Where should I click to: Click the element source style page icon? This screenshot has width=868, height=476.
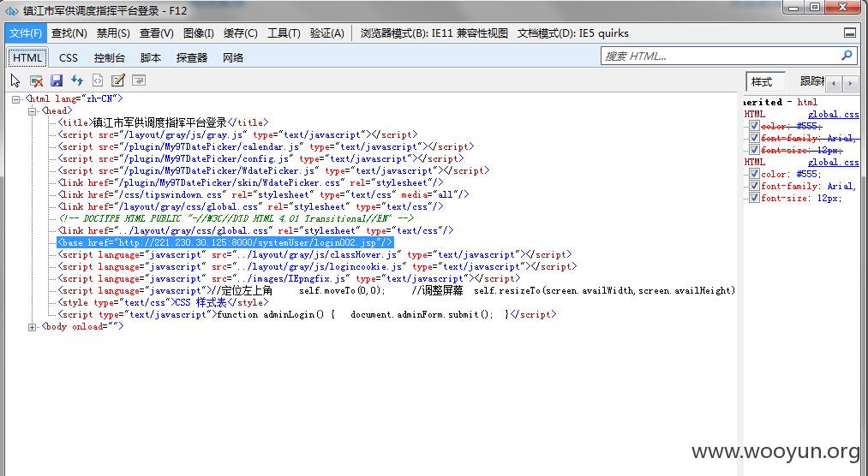click(98, 80)
